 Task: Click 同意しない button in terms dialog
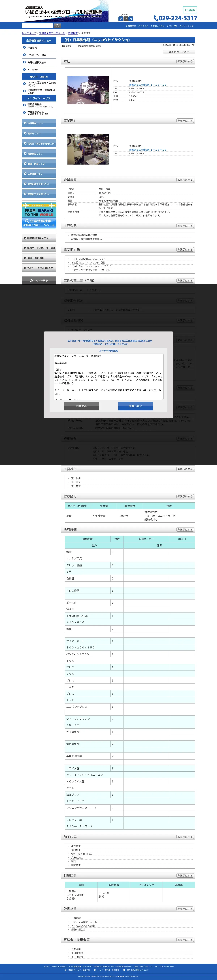click(x=135, y=406)
